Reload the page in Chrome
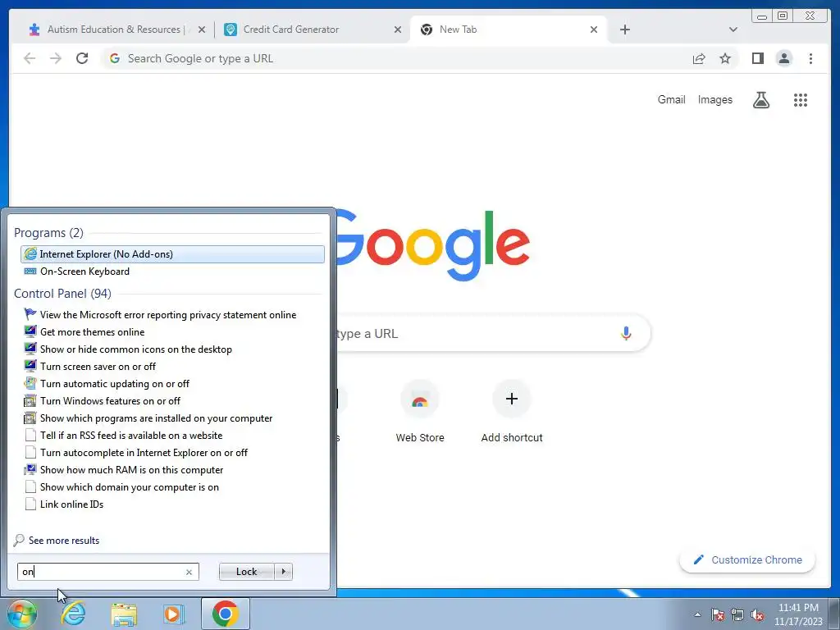 [x=82, y=58]
